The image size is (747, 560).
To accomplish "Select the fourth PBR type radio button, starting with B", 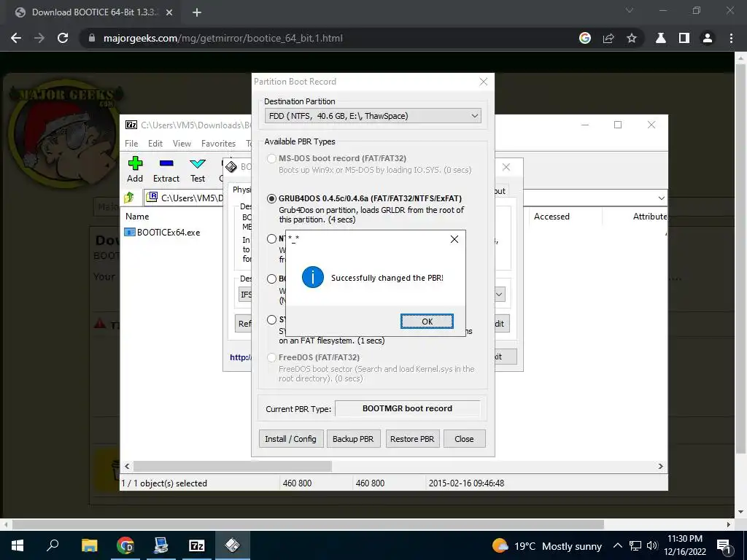I will pyautogui.click(x=271, y=279).
